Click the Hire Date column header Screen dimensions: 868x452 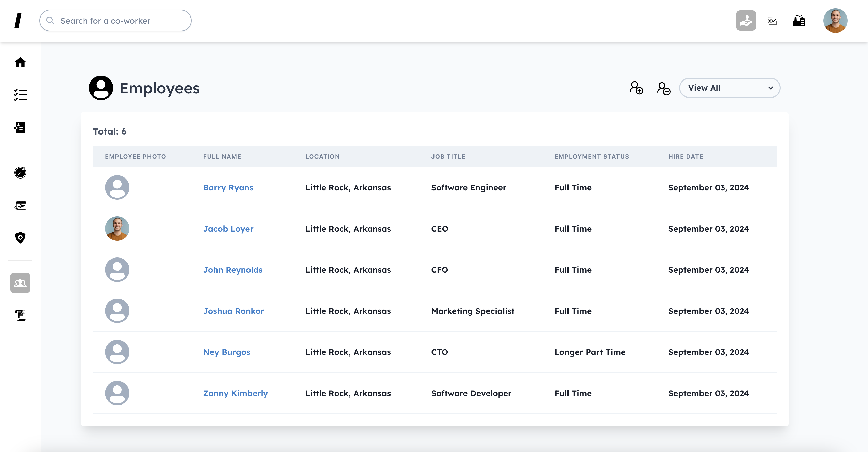685,157
